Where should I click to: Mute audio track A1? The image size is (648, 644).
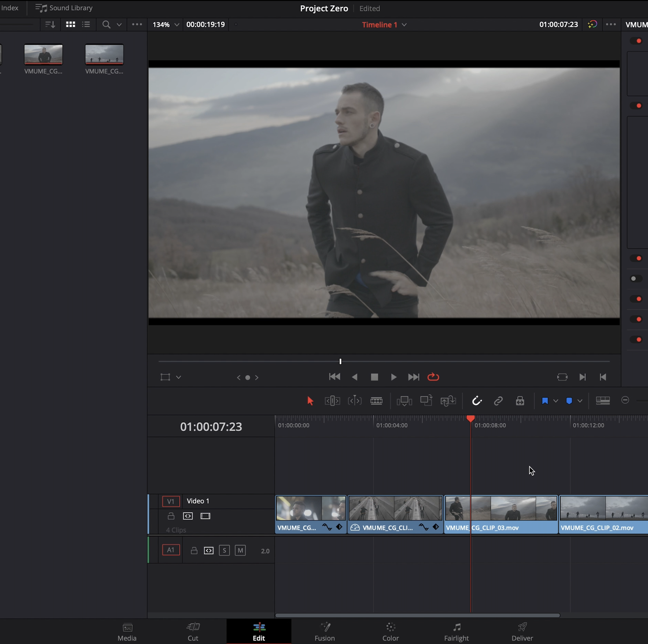click(240, 550)
